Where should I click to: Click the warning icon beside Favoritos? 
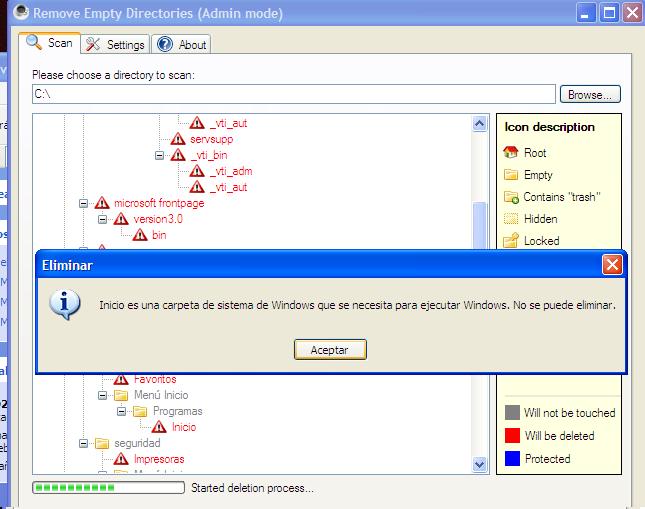pyautogui.click(x=121, y=379)
